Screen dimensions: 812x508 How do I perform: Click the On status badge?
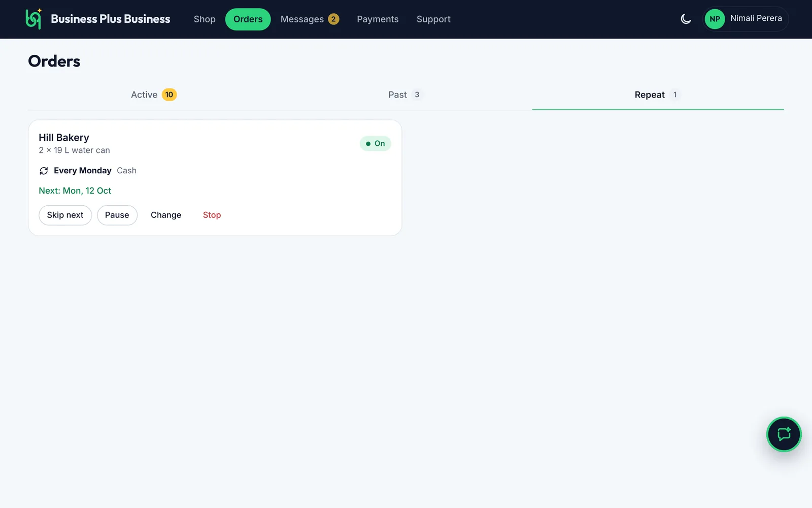[375, 144]
